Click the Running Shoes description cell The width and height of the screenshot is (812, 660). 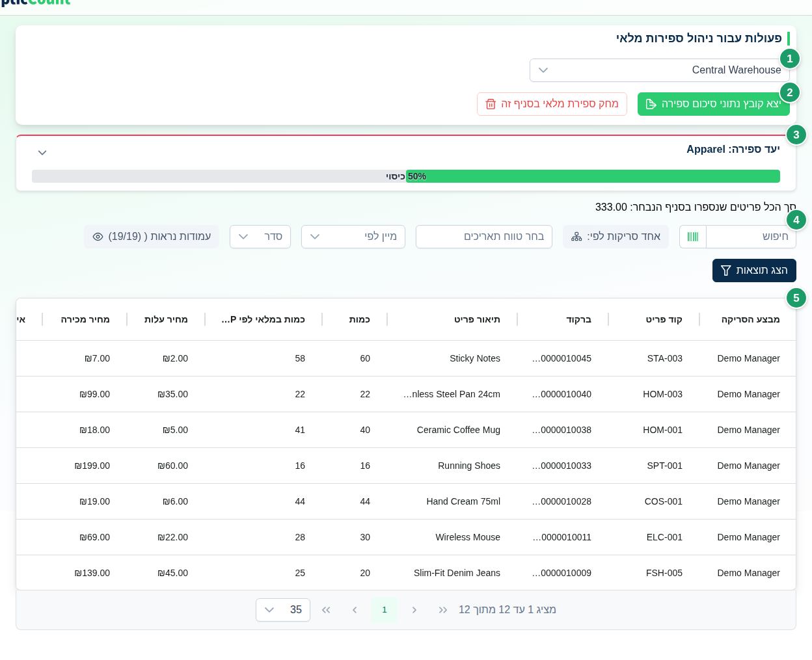(x=469, y=466)
